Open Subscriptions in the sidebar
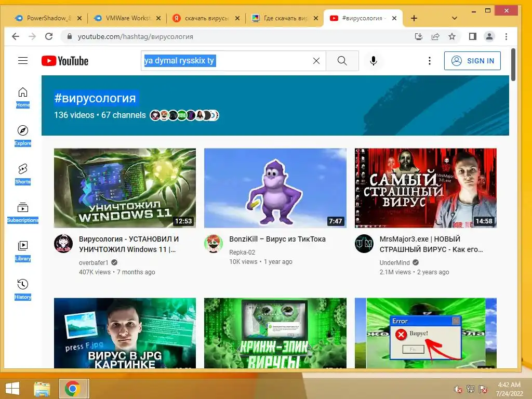This screenshot has width=532, height=399. coord(23,212)
